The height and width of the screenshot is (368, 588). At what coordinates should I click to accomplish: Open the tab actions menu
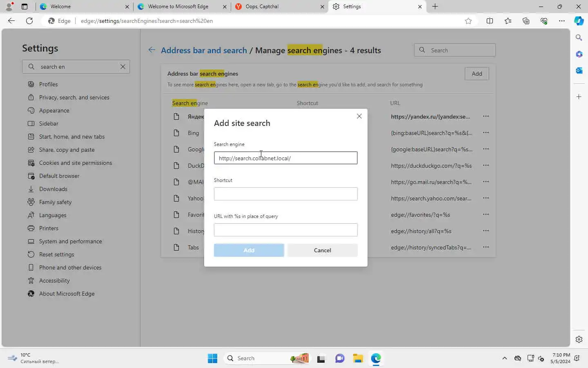click(x=24, y=7)
